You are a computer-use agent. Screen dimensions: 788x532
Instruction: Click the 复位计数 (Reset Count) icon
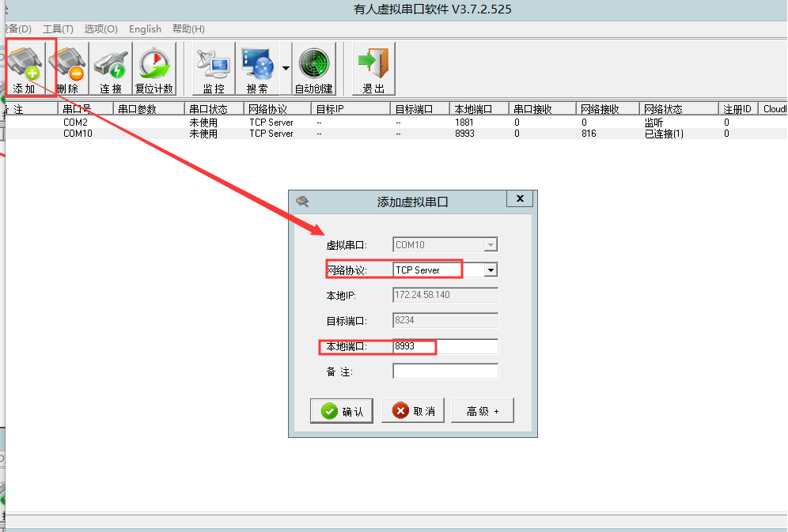[x=154, y=69]
